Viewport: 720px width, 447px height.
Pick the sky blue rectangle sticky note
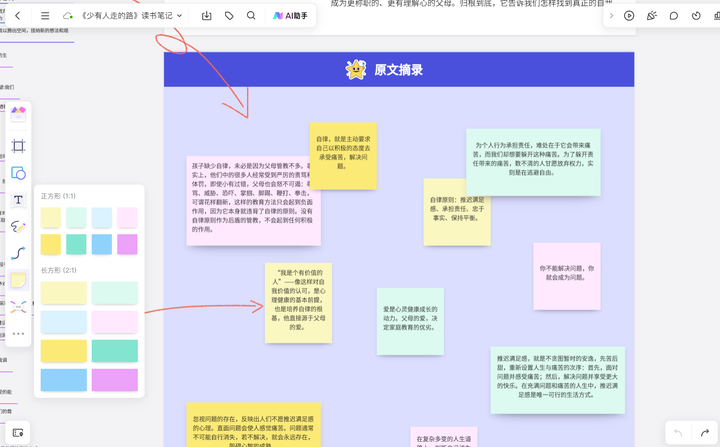64,380
